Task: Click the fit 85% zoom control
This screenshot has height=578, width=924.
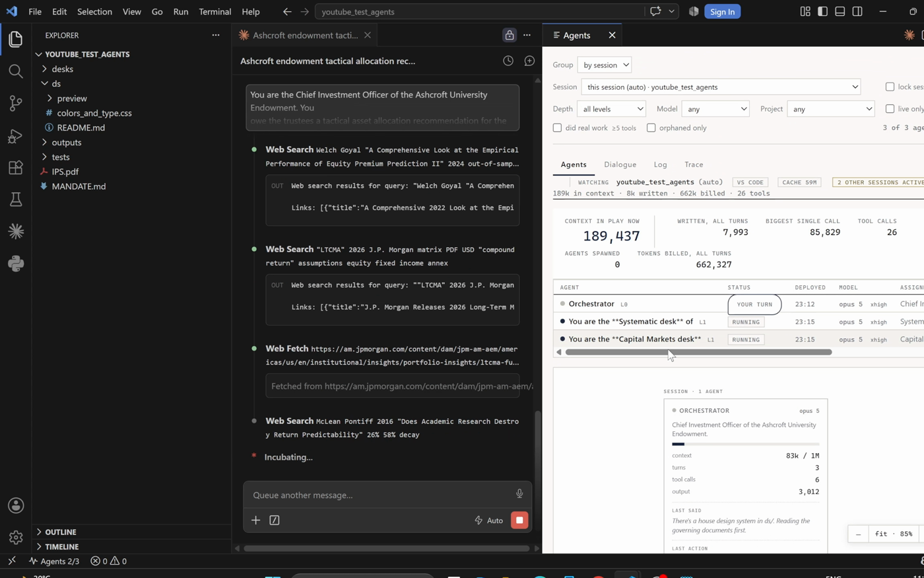Action: [x=893, y=534]
